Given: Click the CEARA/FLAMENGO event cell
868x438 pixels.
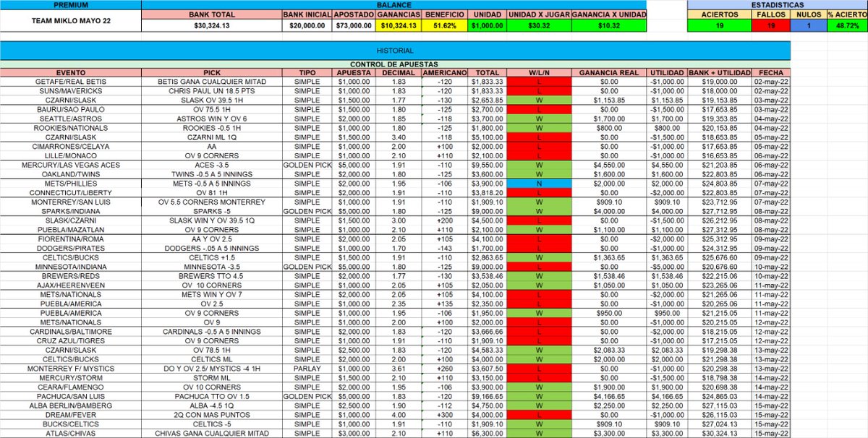Looking at the screenshot, I should click(70, 388).
